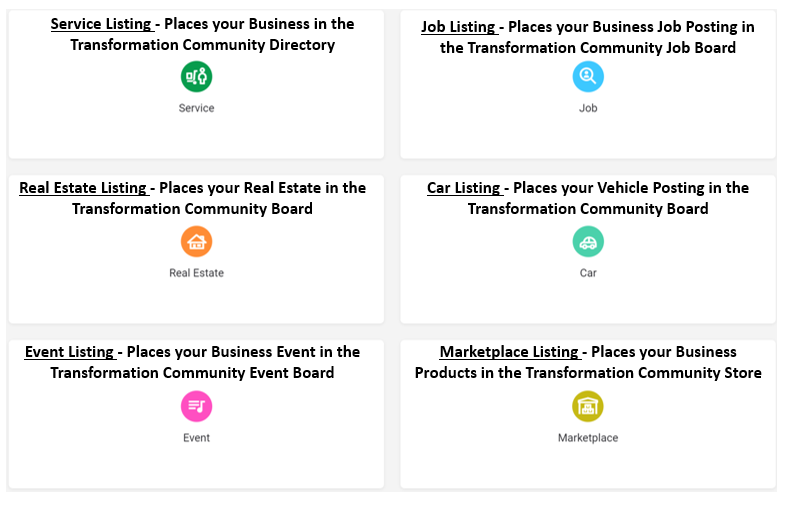Click the green Service icon
The width and height of the screenshot is (789, 507).
(x=196, y=76)
